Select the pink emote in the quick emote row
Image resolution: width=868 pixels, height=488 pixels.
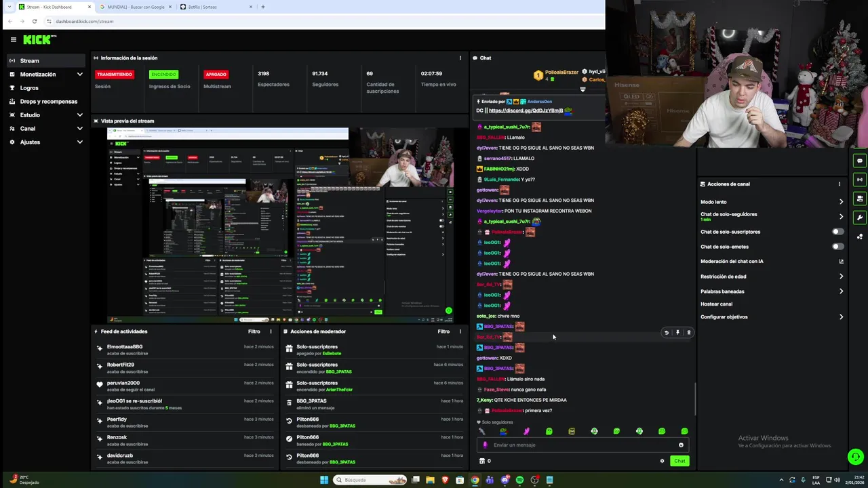(x=526, y=431)
